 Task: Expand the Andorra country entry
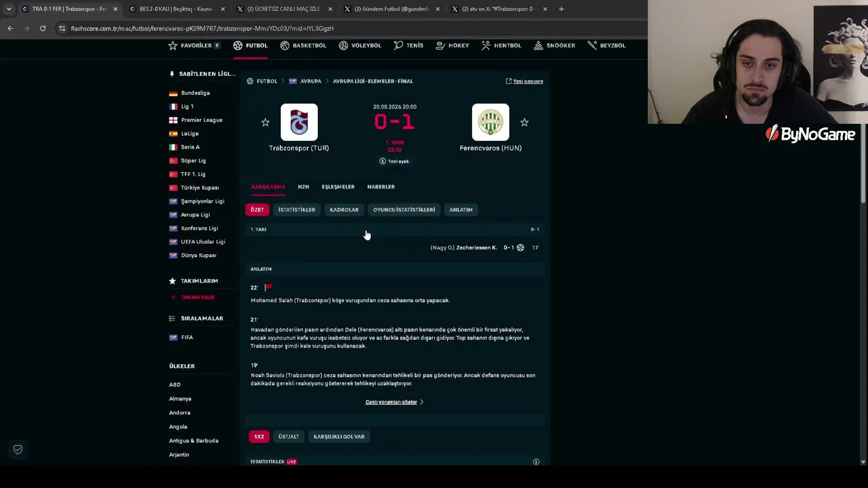[180, 413]
